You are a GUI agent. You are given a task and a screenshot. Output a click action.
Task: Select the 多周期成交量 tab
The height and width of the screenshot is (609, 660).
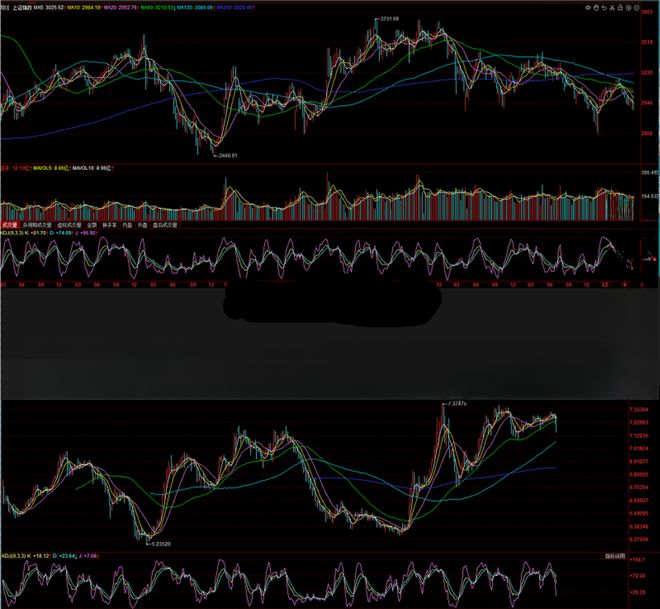37,225
